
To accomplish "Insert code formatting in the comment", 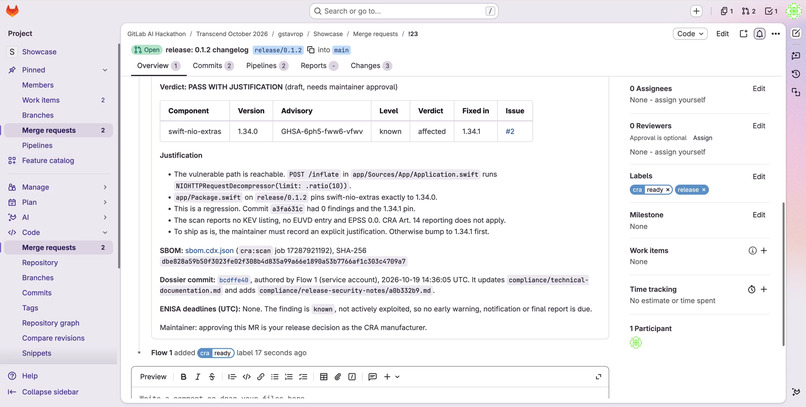I will pyautogui.click(x=246, y=377).
